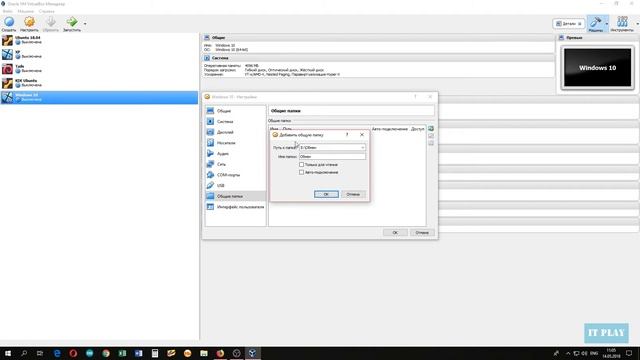Click the Windows 10 preview thumbnail
Image resolution: width=640 pixels, height=360 pixels.
(x=598, y=68)
